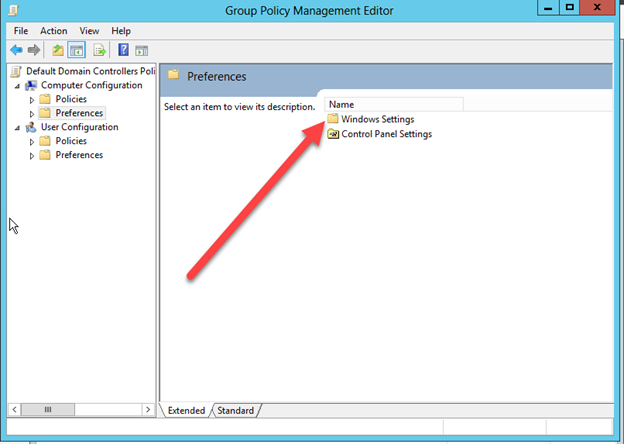Click the policy scroll icon at tree root
Viewport: 624px width, 444px height.
pos(16,71)
